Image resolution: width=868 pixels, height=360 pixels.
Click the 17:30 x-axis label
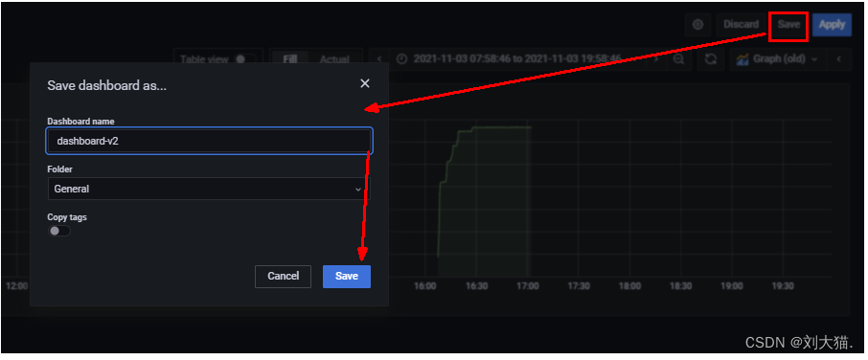(579, 286)
